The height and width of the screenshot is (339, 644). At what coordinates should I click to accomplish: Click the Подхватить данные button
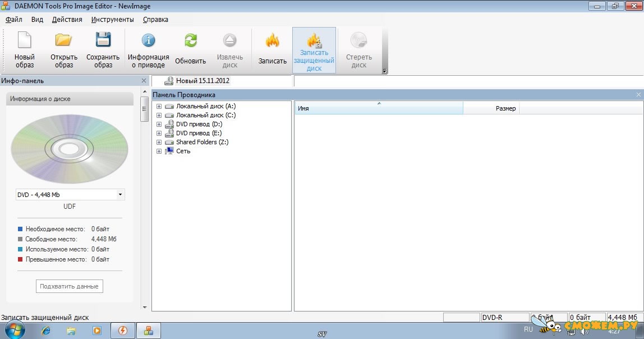(x=69, y=286)
